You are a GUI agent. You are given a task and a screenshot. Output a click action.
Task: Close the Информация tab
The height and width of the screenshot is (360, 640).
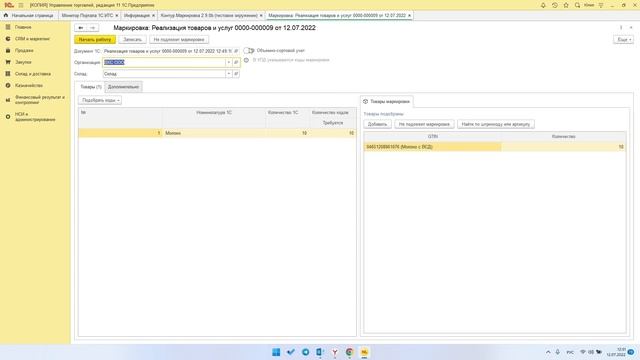coord(153,16)
